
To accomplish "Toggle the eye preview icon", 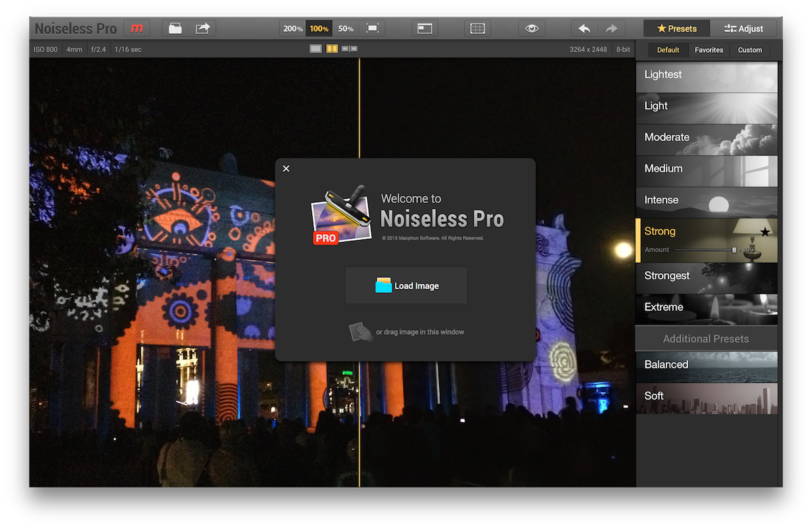I will [532, 28].
